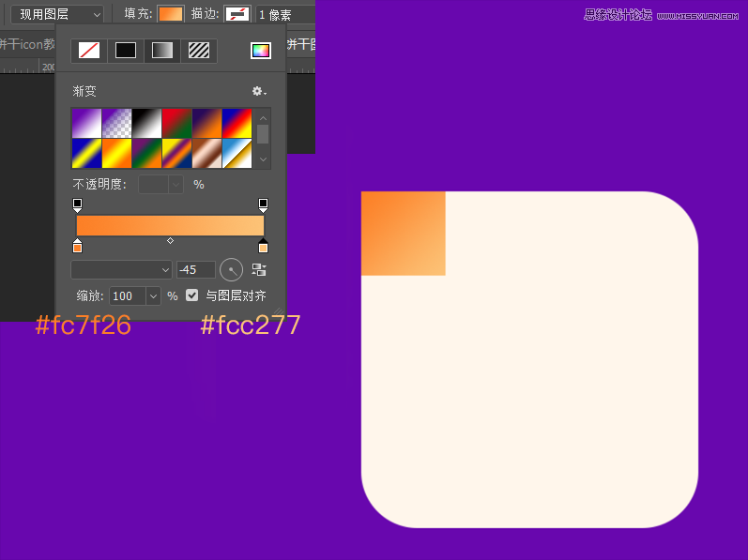
Task: Choose the copper gradient preset
Action: pyautogui.click(x=206, y=154)
